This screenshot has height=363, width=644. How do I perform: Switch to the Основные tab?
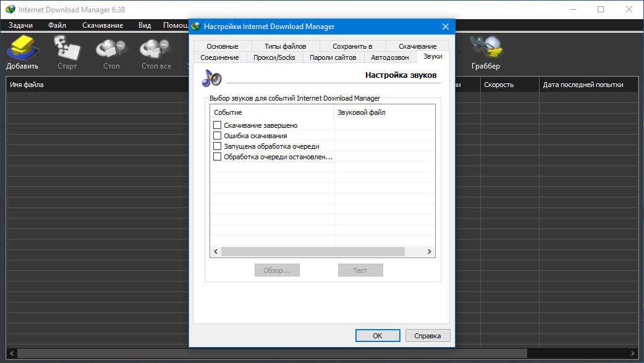[x=222, y=46]
